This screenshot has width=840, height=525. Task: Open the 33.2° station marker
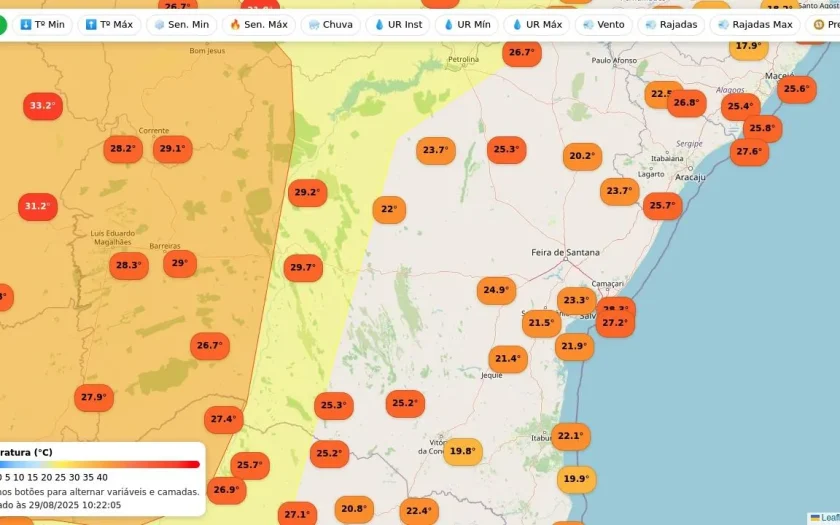click(x=43, y=106)
